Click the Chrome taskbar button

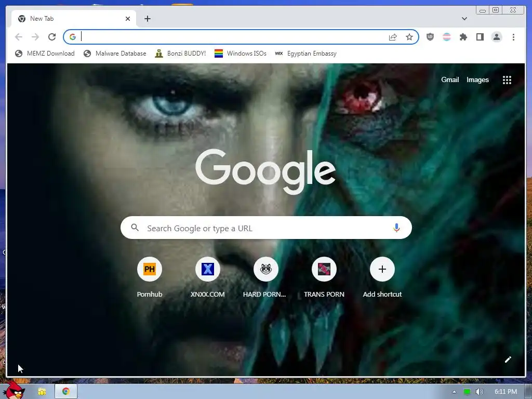click(66, 392)
